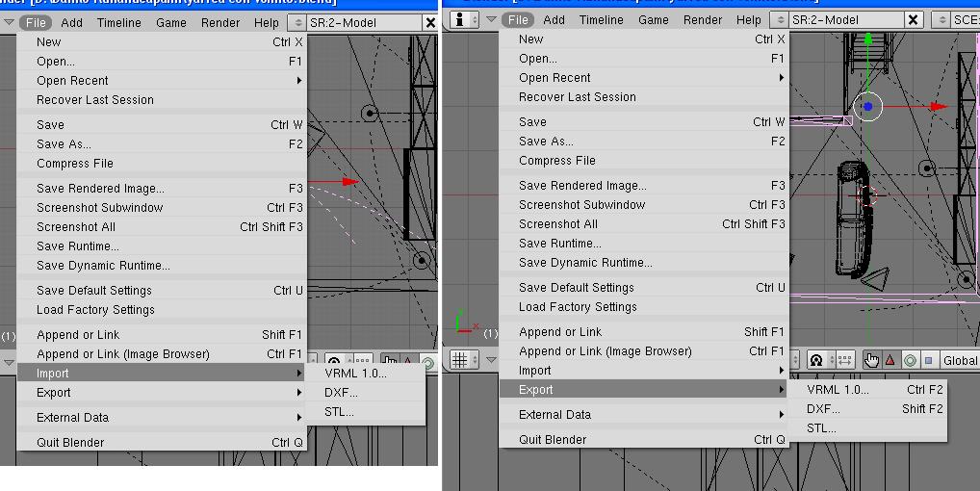Expand Open Recent submenu in the left window

[x=162, y=81]
